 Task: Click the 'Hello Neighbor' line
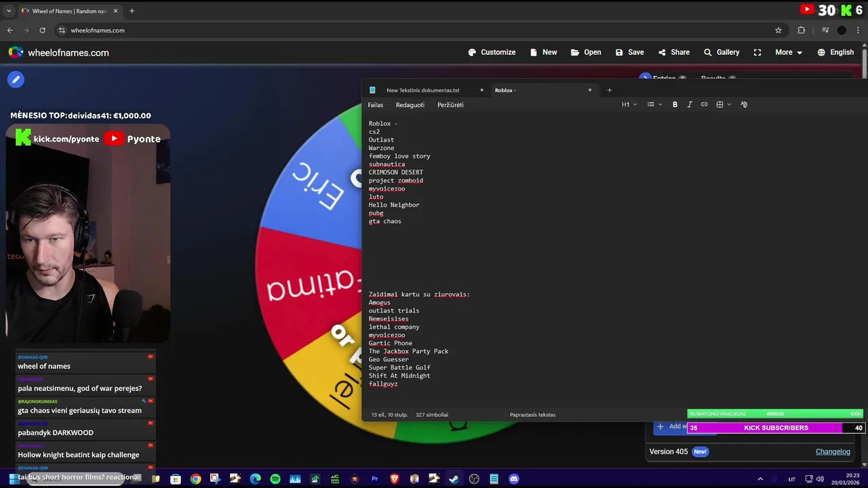pyautogui.click(x=394, y=205)
